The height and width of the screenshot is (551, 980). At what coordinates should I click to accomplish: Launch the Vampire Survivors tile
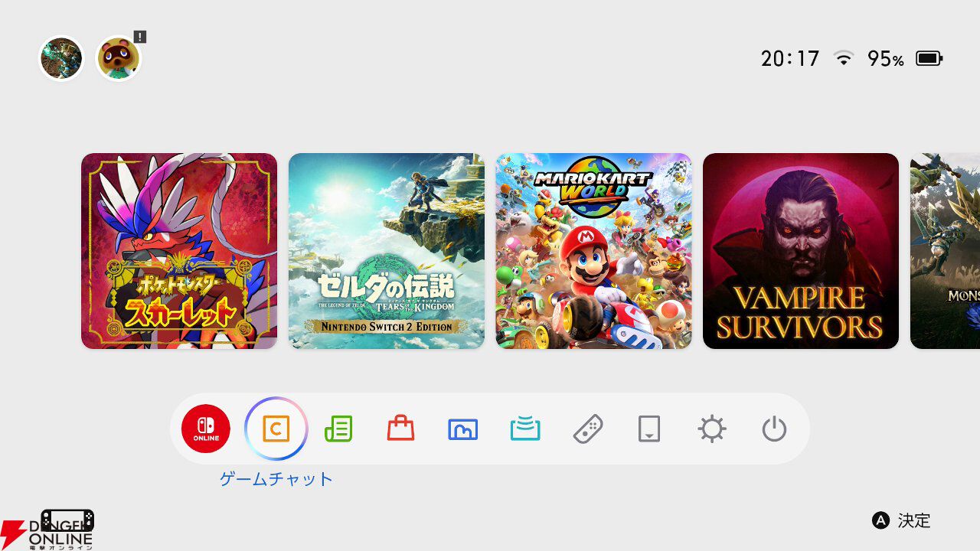point(801,251)
